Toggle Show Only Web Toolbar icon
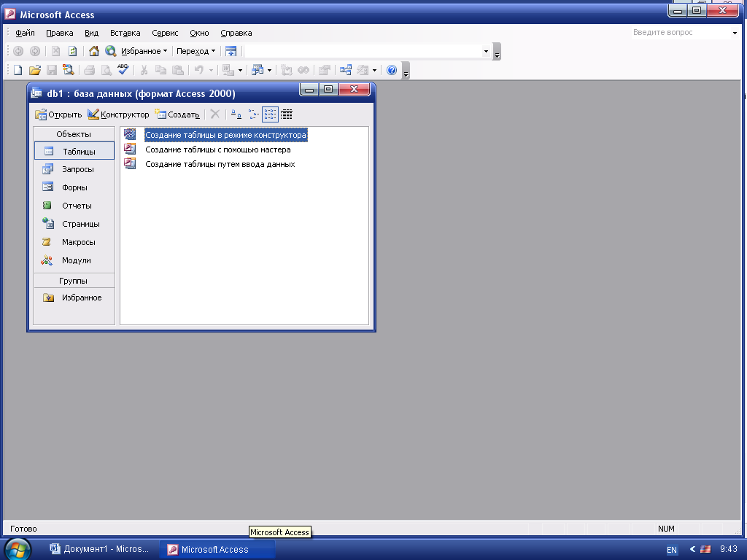Viewport: 747px width, 560px height. coord(231,51)
